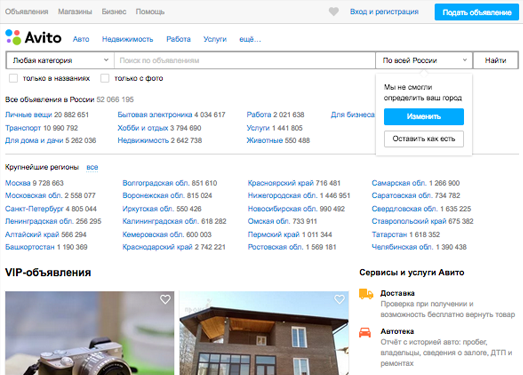
Task: Favorite the house VIP listing with heart
Action: point(339,299)
